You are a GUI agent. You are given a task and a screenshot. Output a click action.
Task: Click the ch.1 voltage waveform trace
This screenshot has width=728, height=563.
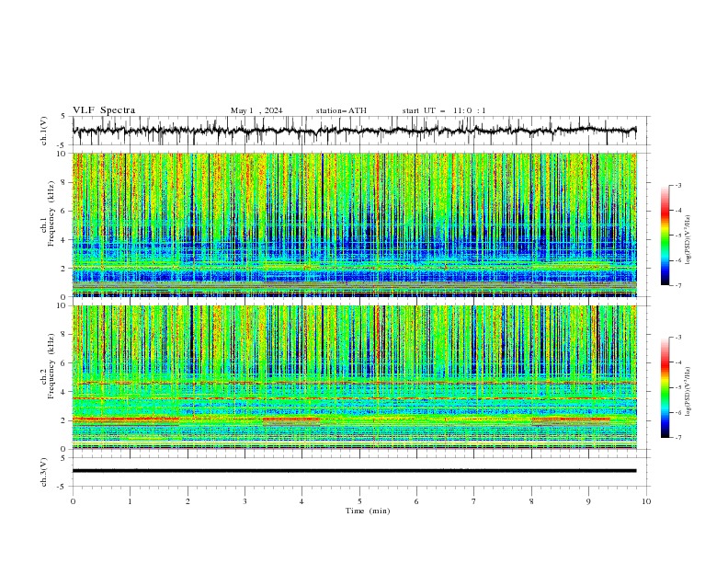[x=354, y=131]
